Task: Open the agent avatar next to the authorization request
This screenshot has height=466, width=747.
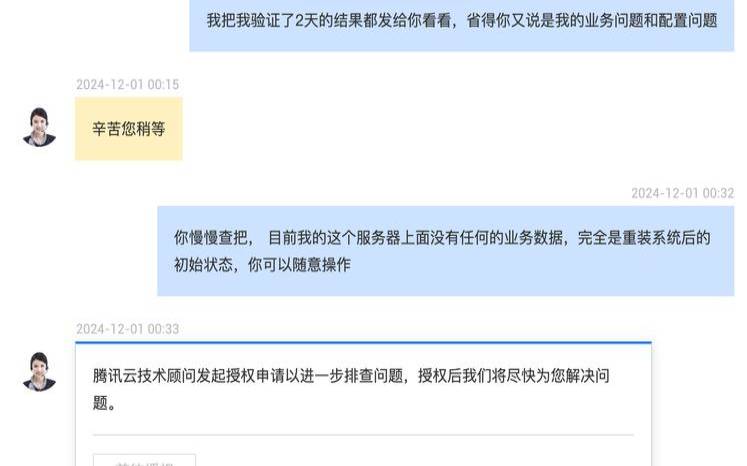Action: click(40, 372)
